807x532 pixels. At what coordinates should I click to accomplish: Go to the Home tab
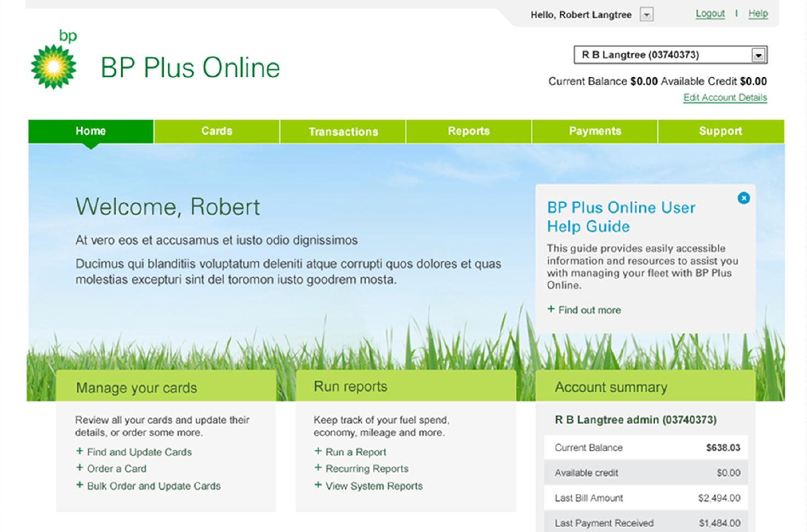(91, 131)
